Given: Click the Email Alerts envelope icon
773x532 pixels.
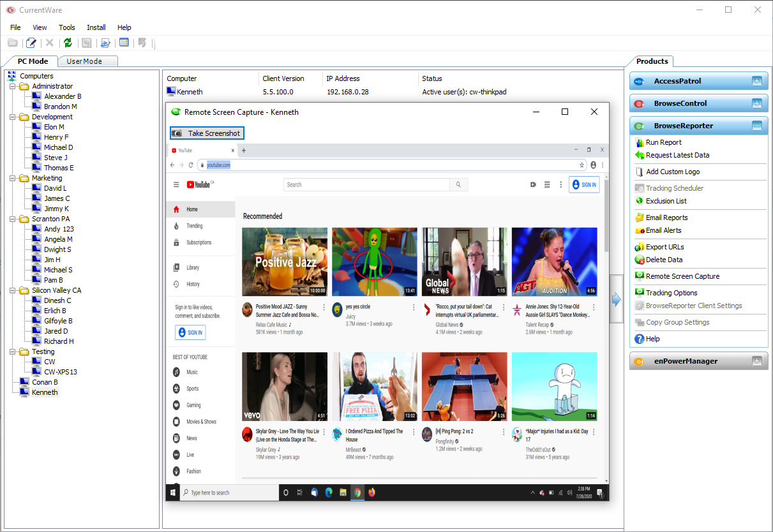Looking at the screenshot, I should (640, 230).
